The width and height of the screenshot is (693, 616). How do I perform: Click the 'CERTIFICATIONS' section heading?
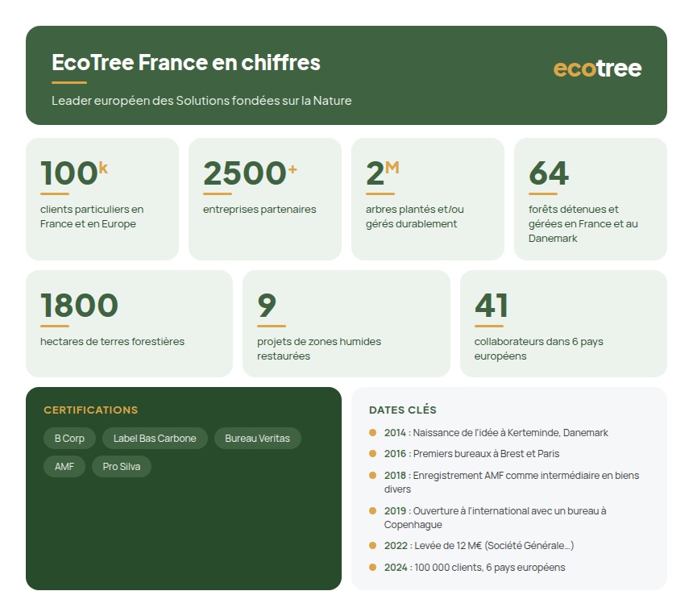click(x=90, y=410)
